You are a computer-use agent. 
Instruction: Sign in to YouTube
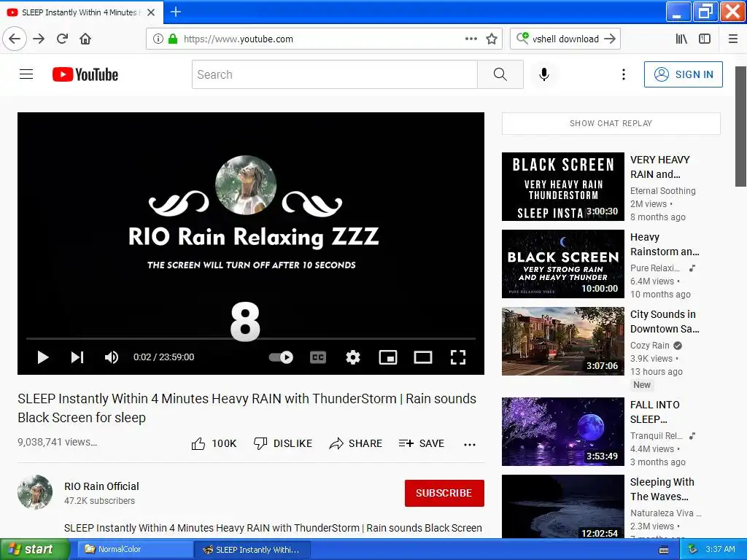(x=683, y=74)
